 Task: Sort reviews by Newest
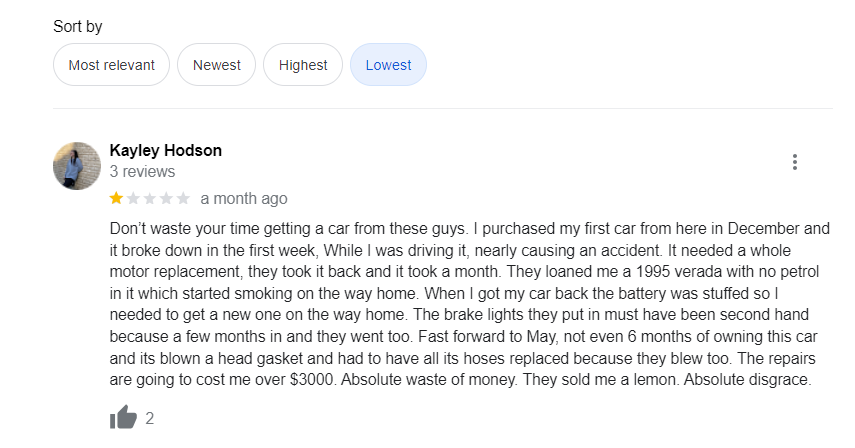tap(217, 65)
